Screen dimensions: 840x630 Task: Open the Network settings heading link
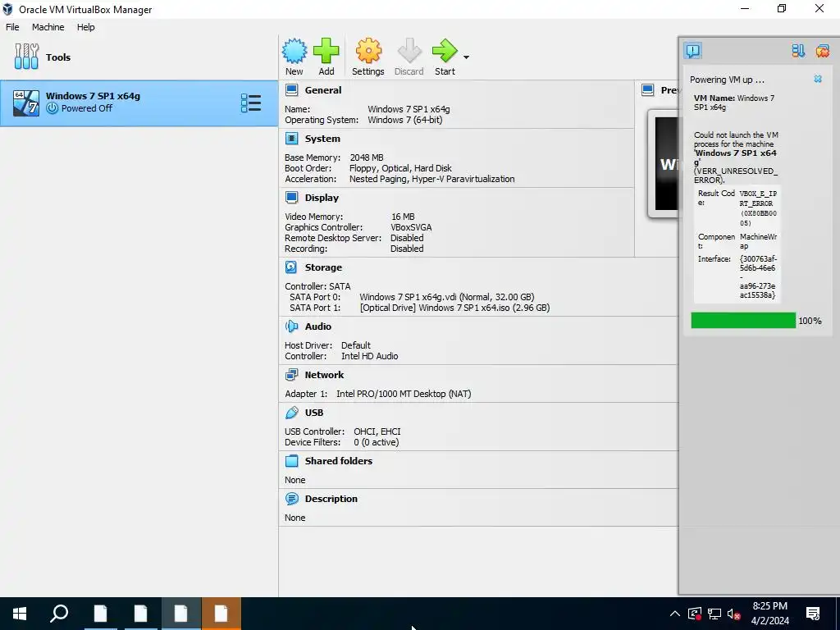point(324,374)
